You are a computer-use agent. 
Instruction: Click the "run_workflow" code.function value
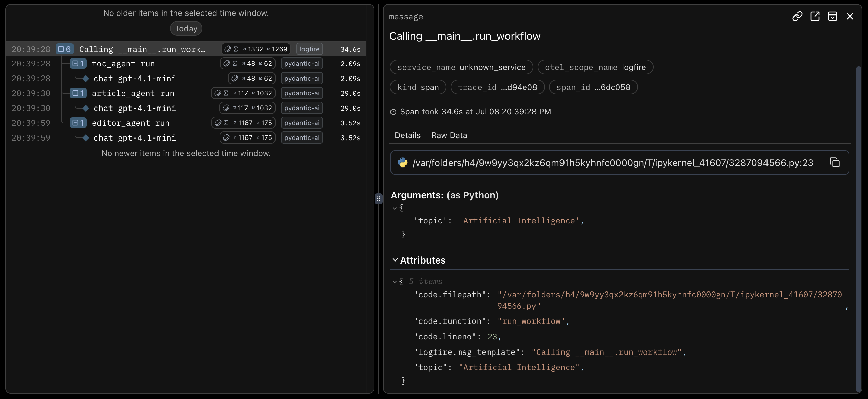pos(531,321)
